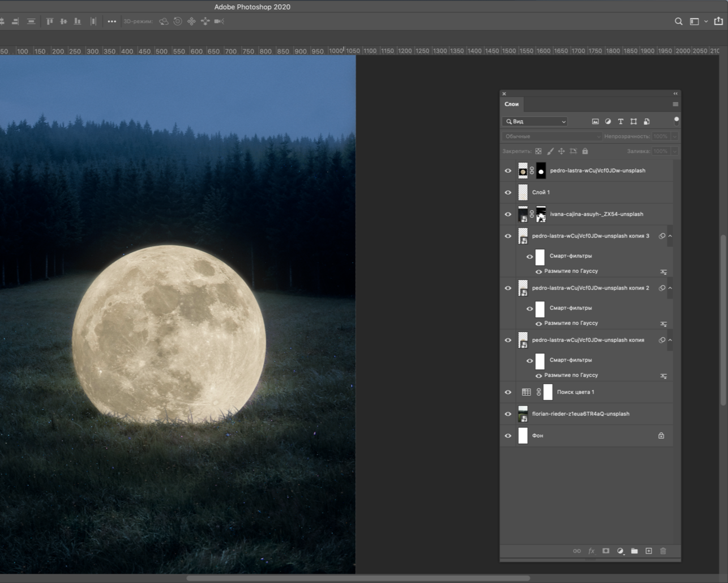This screenshot has width=728, height=583.
Task: Hide the Фон background layer
Action: [x=508, y=436]
